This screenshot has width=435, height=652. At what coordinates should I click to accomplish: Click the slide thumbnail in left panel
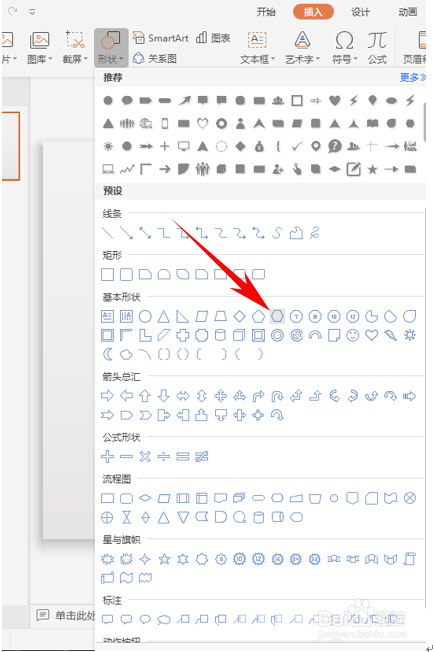10,146
